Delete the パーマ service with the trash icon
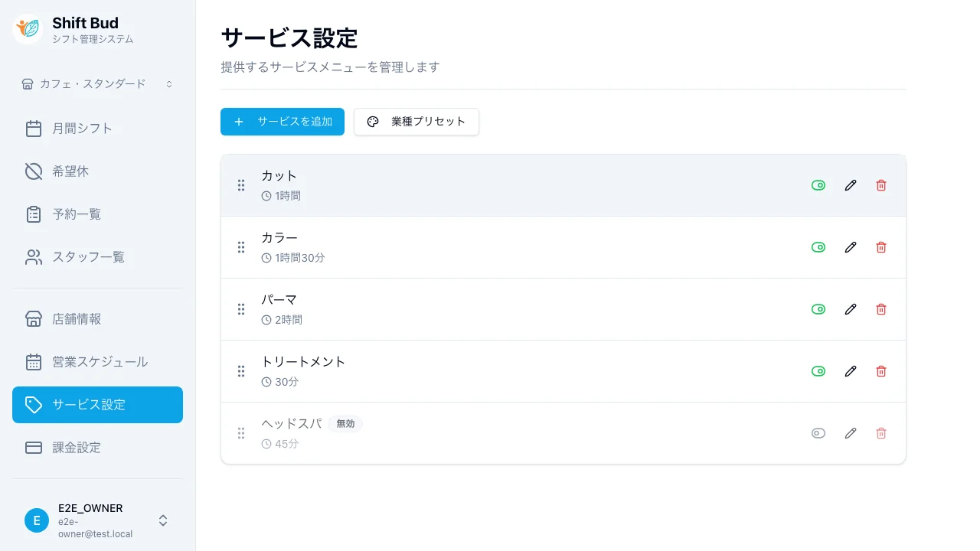This screenshot has height=551, width=980. [881, 309]
